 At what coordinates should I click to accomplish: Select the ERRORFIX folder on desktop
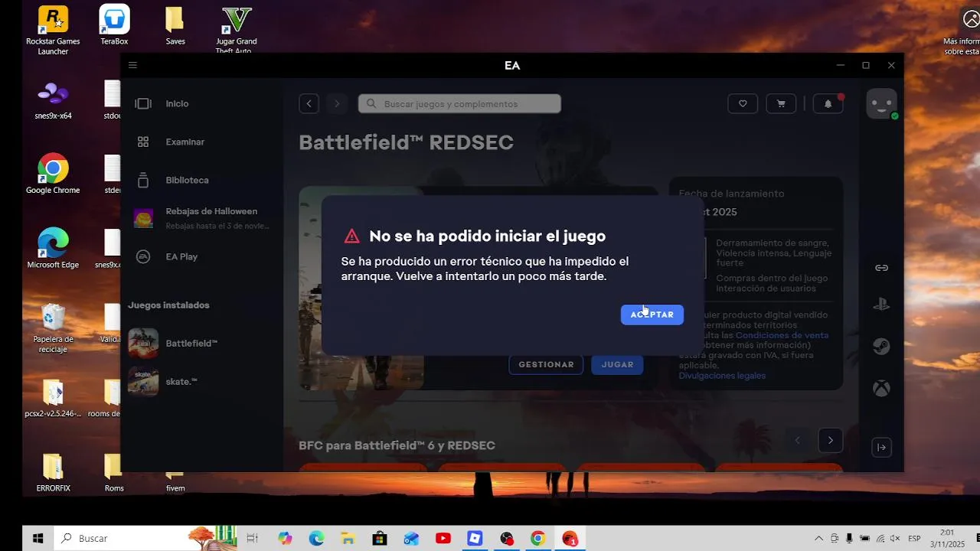(53, 472)
